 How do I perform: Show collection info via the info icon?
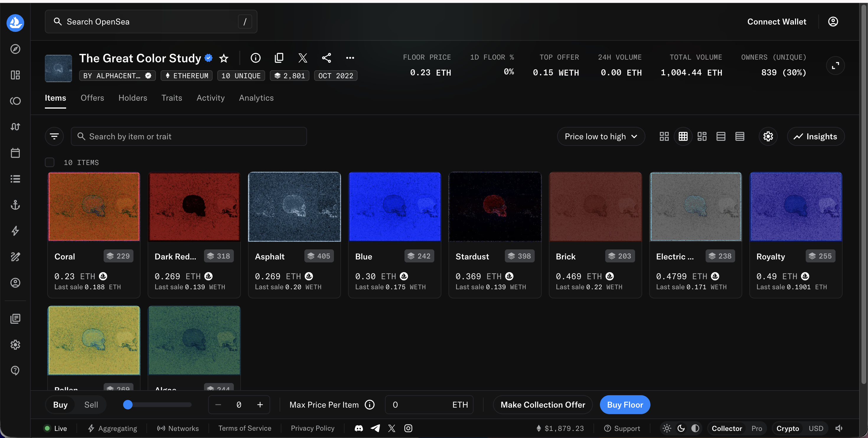click(x=255, y=58)
